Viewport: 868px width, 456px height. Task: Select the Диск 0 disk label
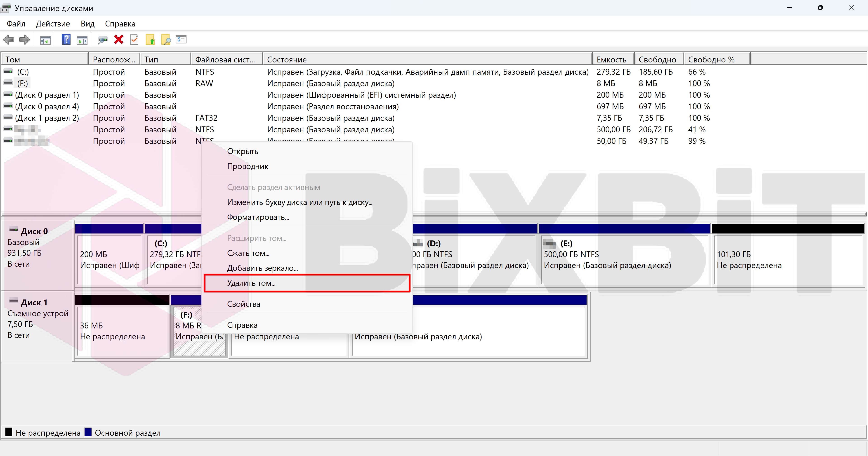(x=34, y=231)
